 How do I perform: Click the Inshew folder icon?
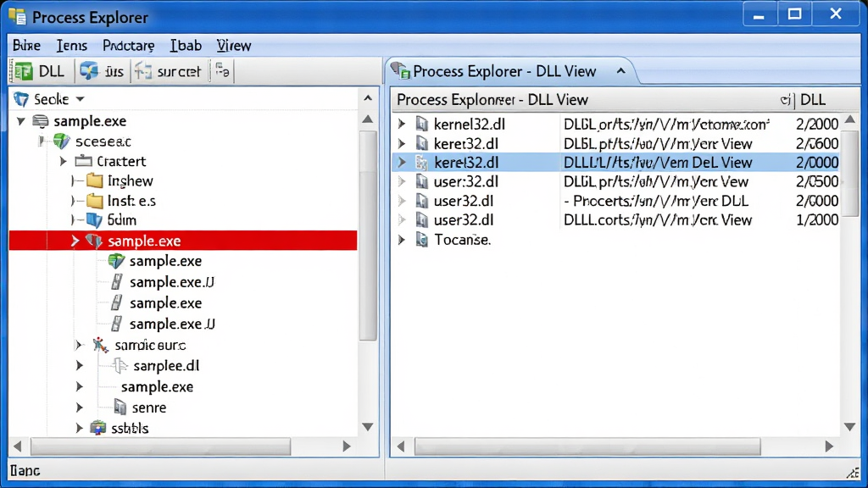(x=95, y=180)
